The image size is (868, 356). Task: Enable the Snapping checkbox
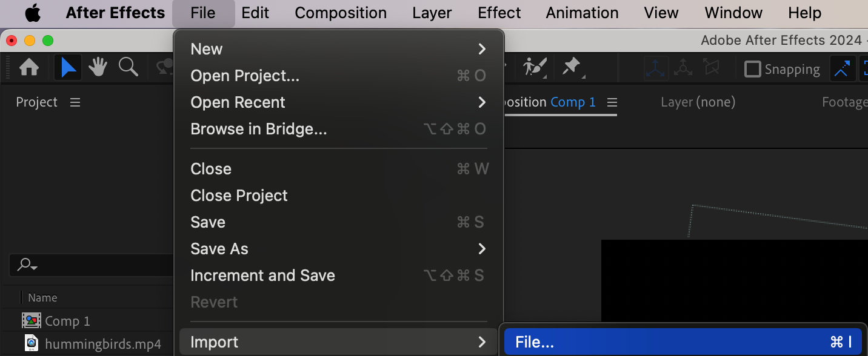pyautogui.click(x=752, y=69)
